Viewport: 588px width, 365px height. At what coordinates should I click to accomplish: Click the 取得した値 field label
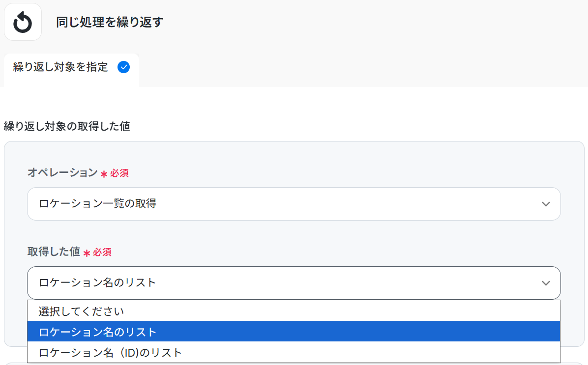(x=54, y=252)
